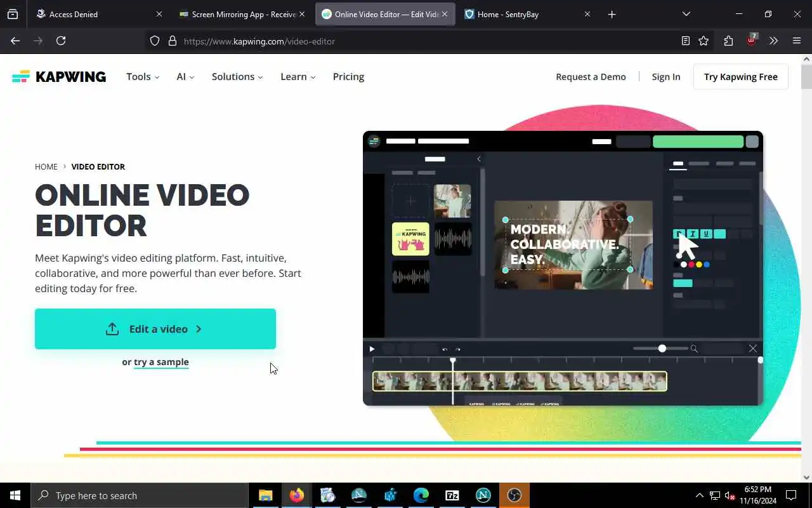The height and width of the screenshot is (508, 812).
Task: Click the page scrollbar up arrow
Action: (x=806, y=59)
